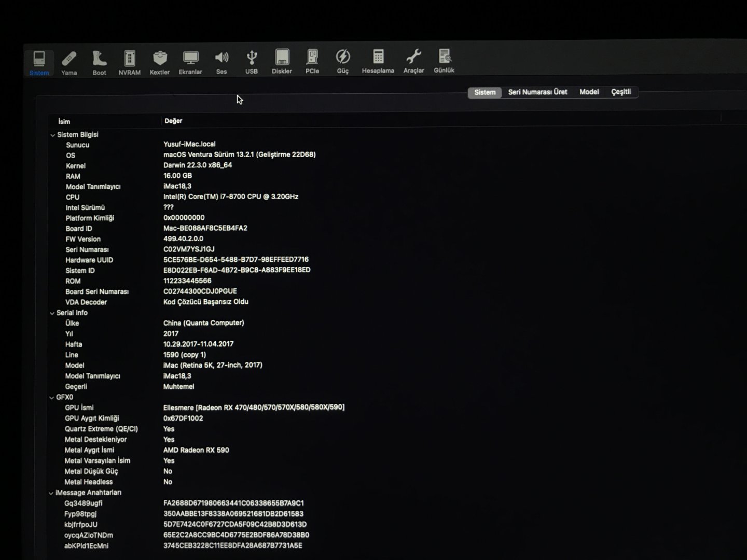Select the ROM row label
747x560 pixels.
click(73, 281)
